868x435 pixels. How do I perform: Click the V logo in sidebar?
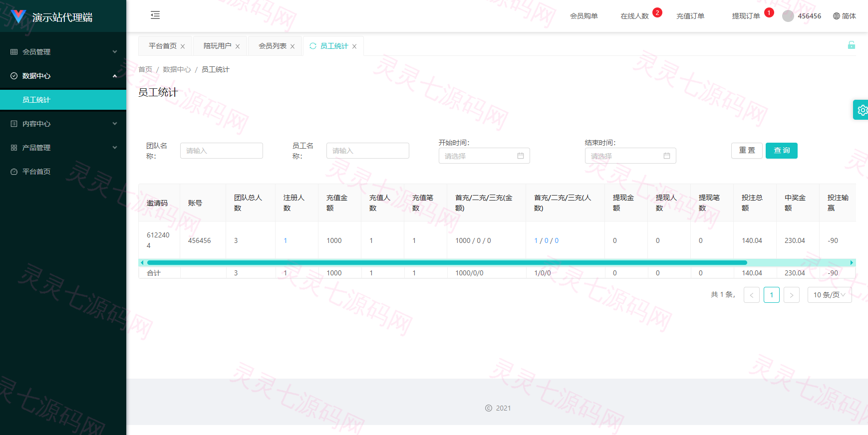click(18, 16)
